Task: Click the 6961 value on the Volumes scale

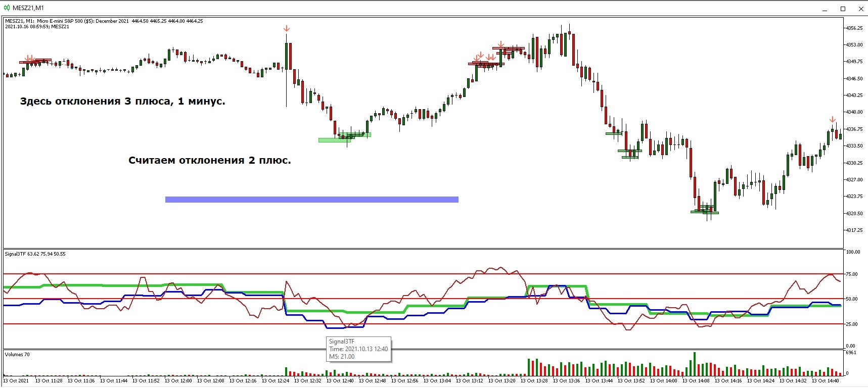Action: (x=851, y=353)
